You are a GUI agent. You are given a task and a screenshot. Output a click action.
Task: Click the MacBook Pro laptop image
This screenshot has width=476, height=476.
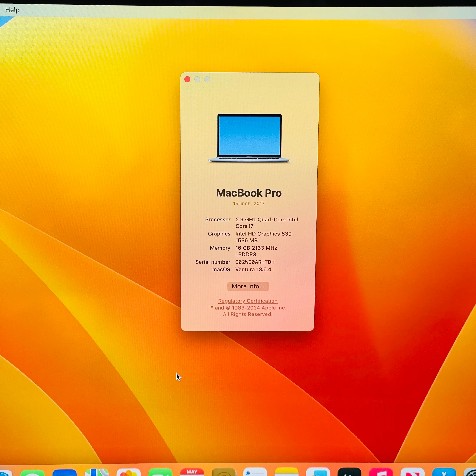249,138
